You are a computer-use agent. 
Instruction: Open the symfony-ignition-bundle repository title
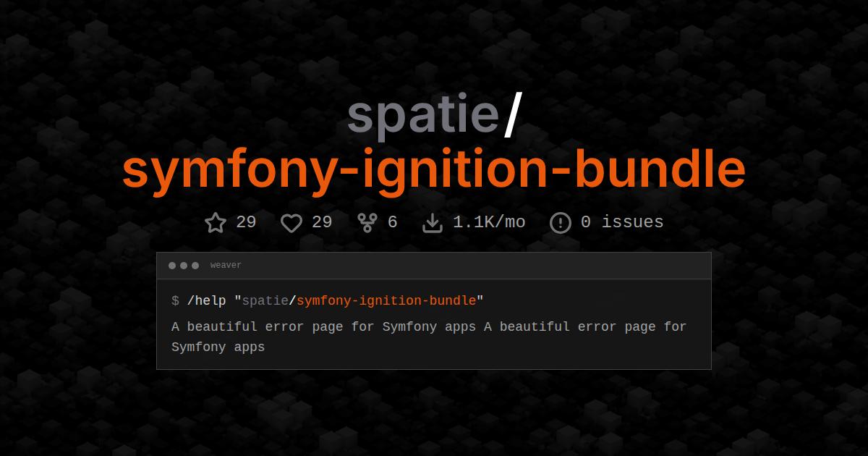point(434,168)
